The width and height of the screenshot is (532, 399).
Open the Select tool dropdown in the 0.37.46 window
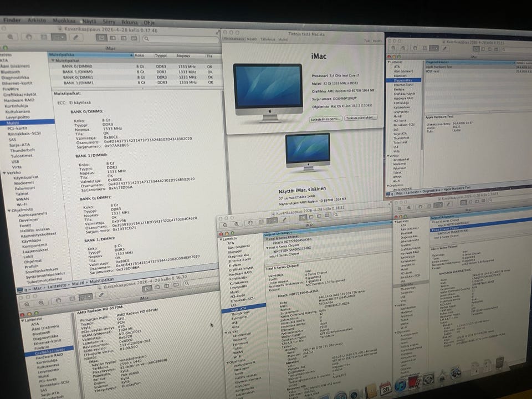click(59, 37)
